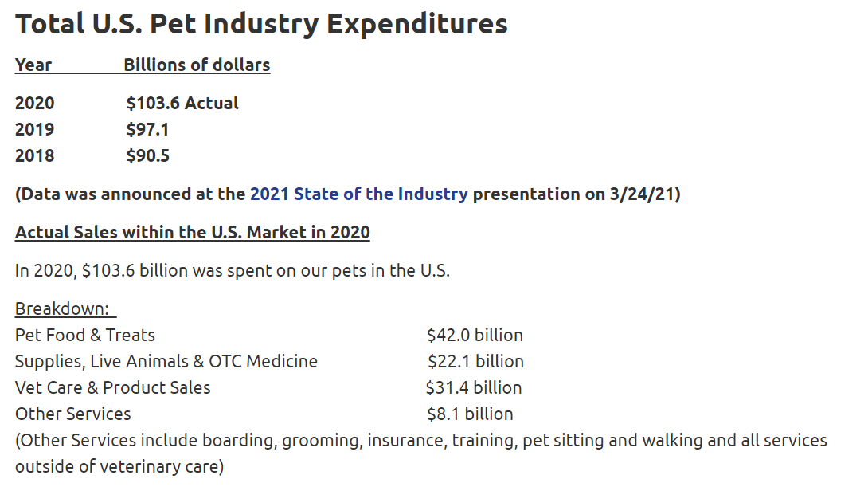This screenshot has height=491, width=868.
Task: Click the Billions of dollars column header
Action: tap(197, 65)
